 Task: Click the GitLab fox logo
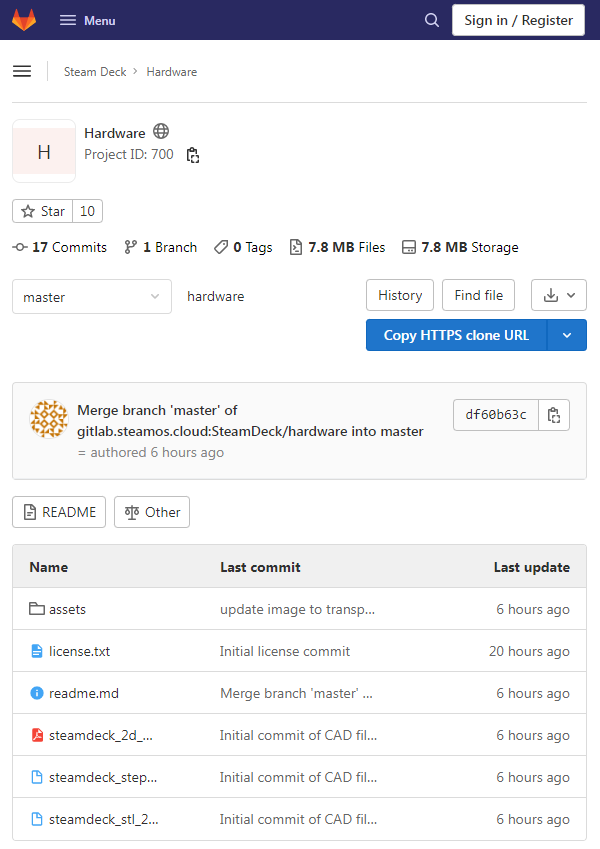(24, 20)
